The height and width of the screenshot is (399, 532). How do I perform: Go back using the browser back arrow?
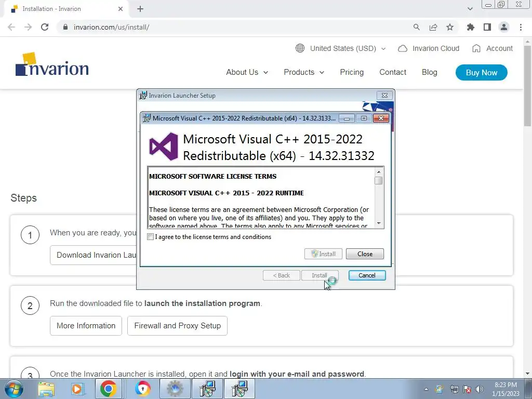[11, 27]
